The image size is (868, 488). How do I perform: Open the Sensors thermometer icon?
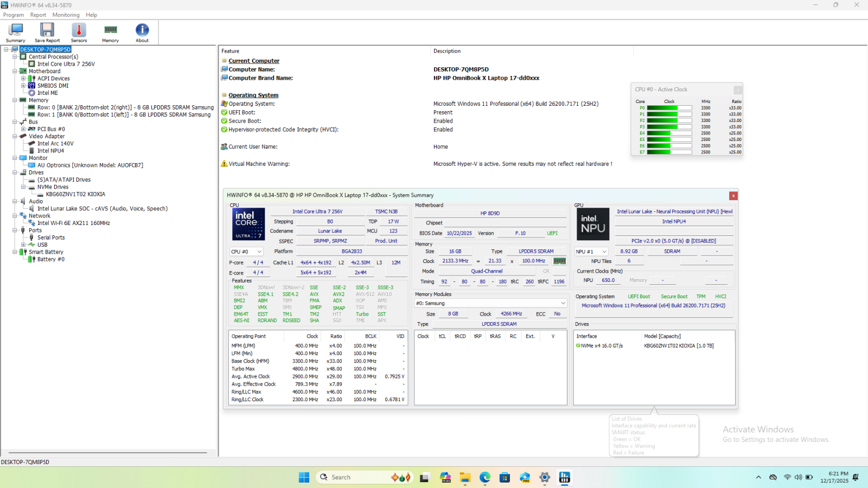pos(79,33)
